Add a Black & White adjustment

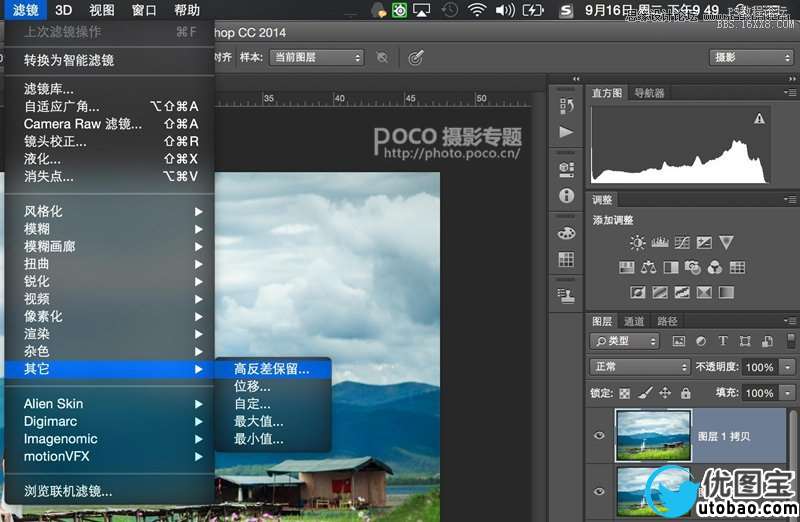click(x=671, y=267)
